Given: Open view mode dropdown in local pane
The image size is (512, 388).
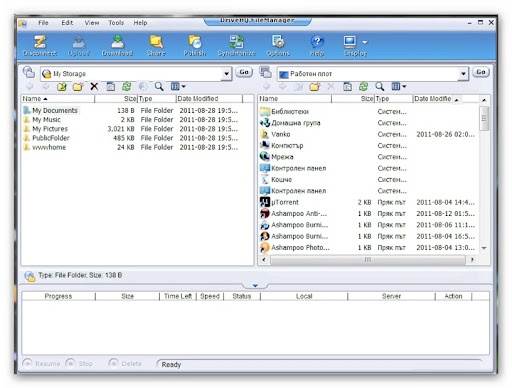Looking at the screenshot, I should tap(399, 87).
